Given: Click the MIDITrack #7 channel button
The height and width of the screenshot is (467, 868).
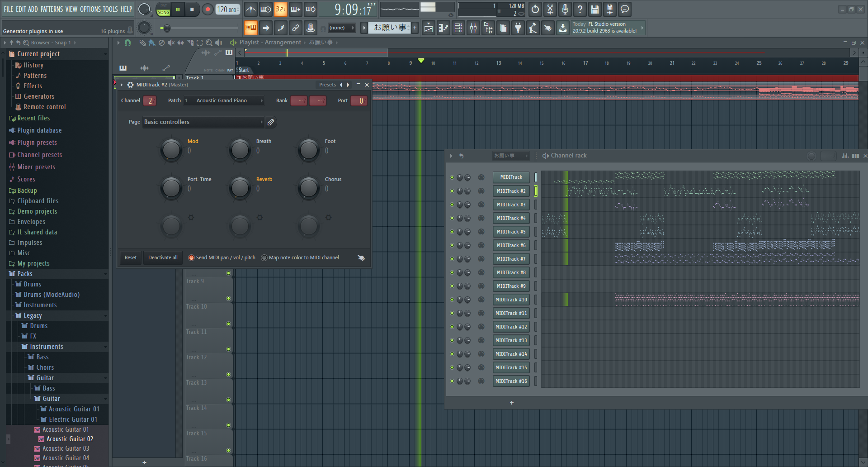Looking at the screenshot, I should coord(511,259).
